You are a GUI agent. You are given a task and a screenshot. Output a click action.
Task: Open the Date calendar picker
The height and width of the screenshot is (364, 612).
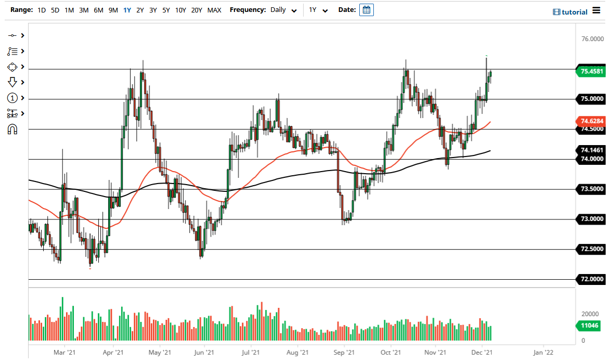coord(367,9)
